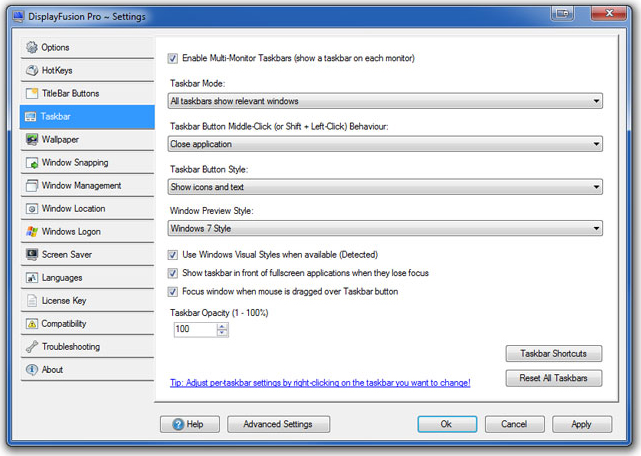Toggle Use Windows Visual Styles checkbox
This screenshot has width=641, height=456.
pyautogui.click(x=173, y=255)
